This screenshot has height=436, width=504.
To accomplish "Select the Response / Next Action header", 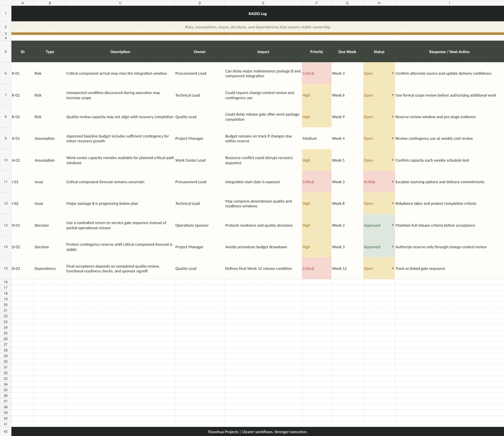I will pyautogui.click(x=450, y=52).
